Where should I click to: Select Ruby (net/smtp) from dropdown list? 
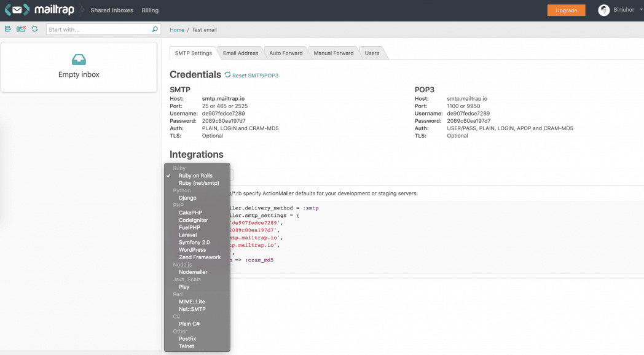197,183
